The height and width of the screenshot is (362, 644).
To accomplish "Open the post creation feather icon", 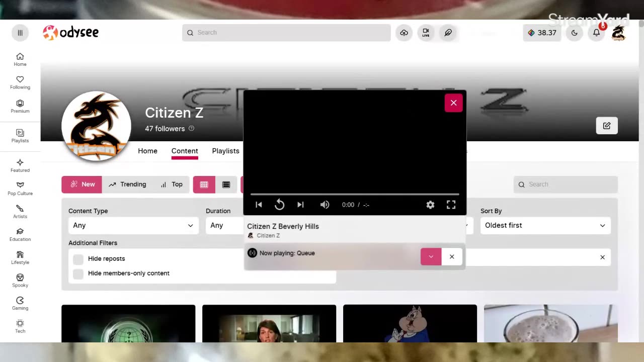I will pos(448,33).
